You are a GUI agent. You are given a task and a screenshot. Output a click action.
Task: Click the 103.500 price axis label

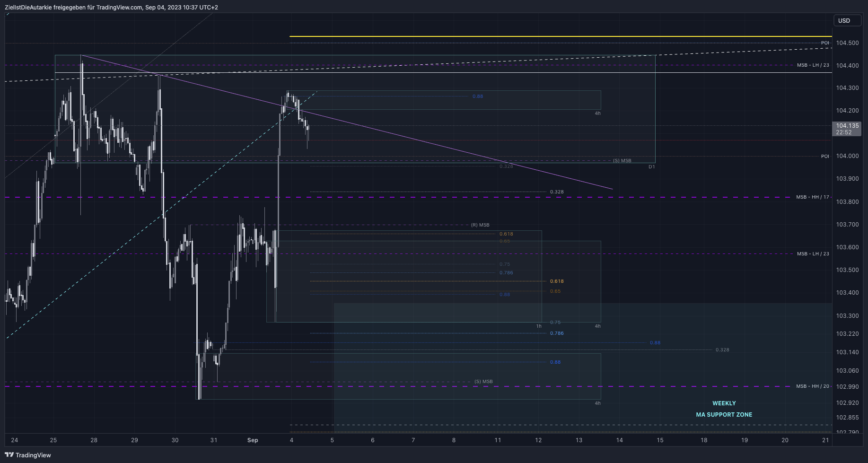[847, 270]
